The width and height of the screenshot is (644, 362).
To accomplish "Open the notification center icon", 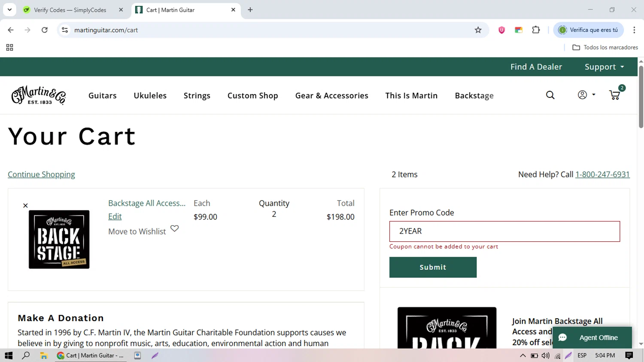I will pyautogui.click(x=629, y=356).
